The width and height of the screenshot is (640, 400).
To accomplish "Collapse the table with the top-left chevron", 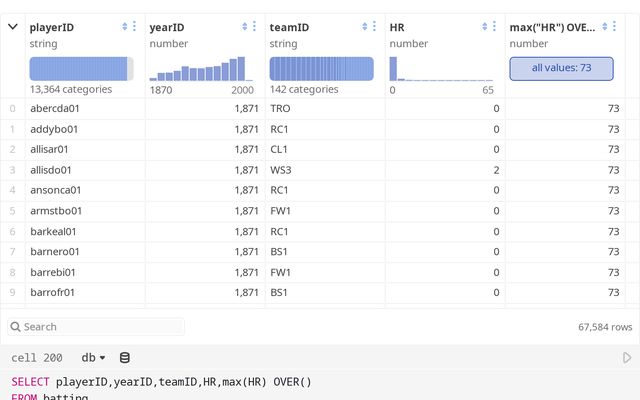I will [x=12, y=27].
